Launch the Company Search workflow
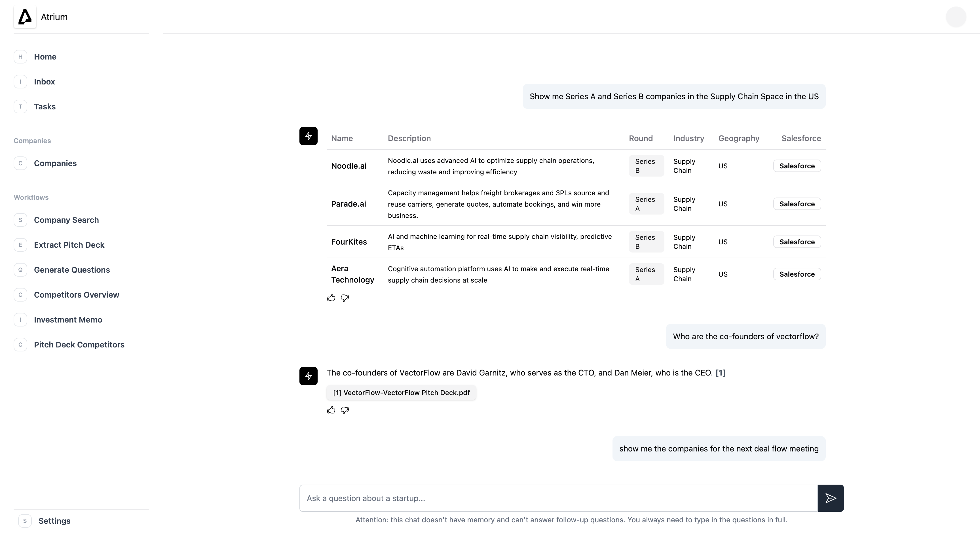 66,220
